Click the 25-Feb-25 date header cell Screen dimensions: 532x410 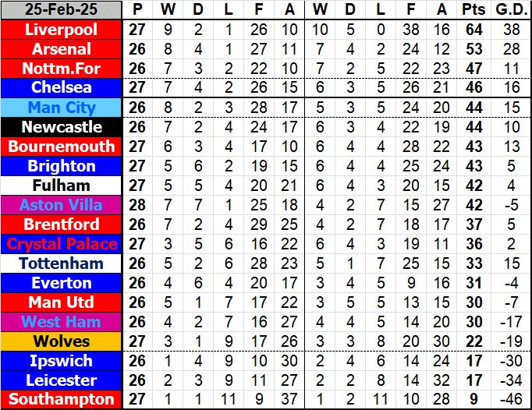coord(61,10)
